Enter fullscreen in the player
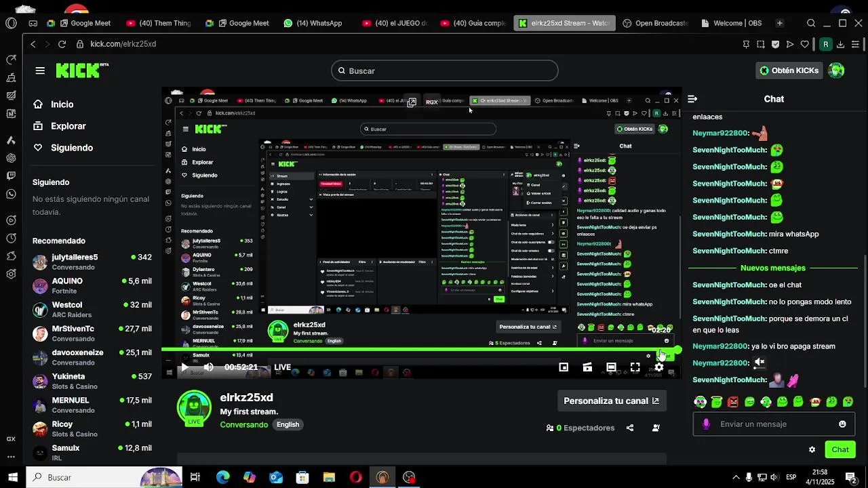 pos(635,367)
